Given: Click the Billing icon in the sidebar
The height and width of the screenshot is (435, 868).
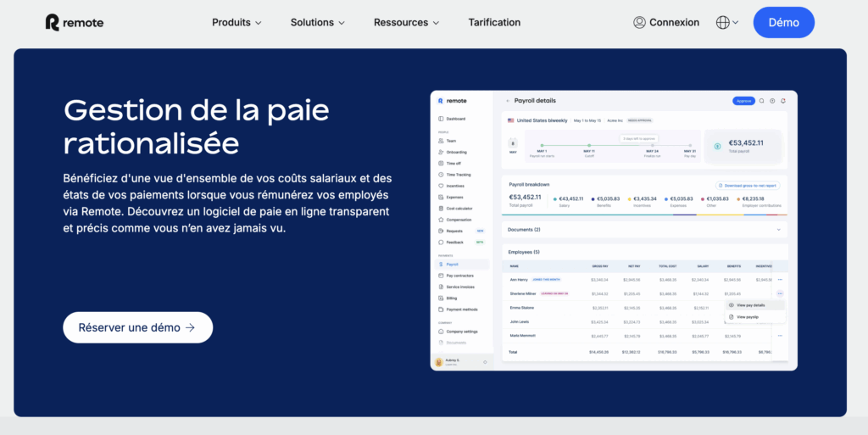Looking at the screenshot, I should 441,298.
